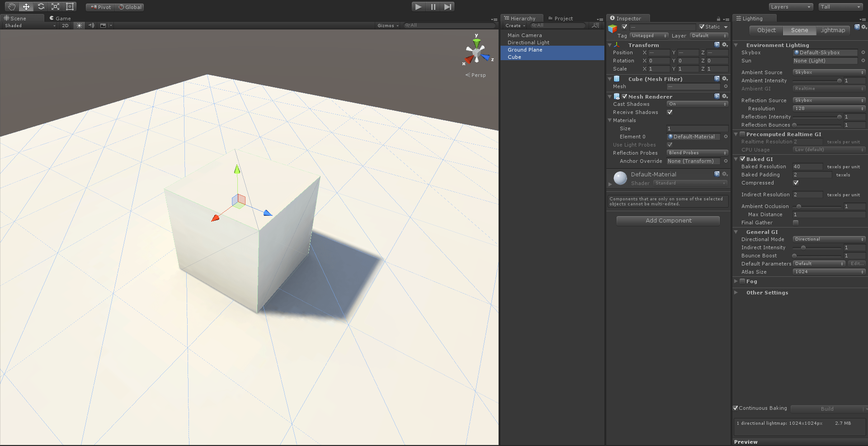Screen dimensions: 868x446
Task: Uncheck Receive Shadows on Mesh Renderer
Action: [x=670, y=112]
